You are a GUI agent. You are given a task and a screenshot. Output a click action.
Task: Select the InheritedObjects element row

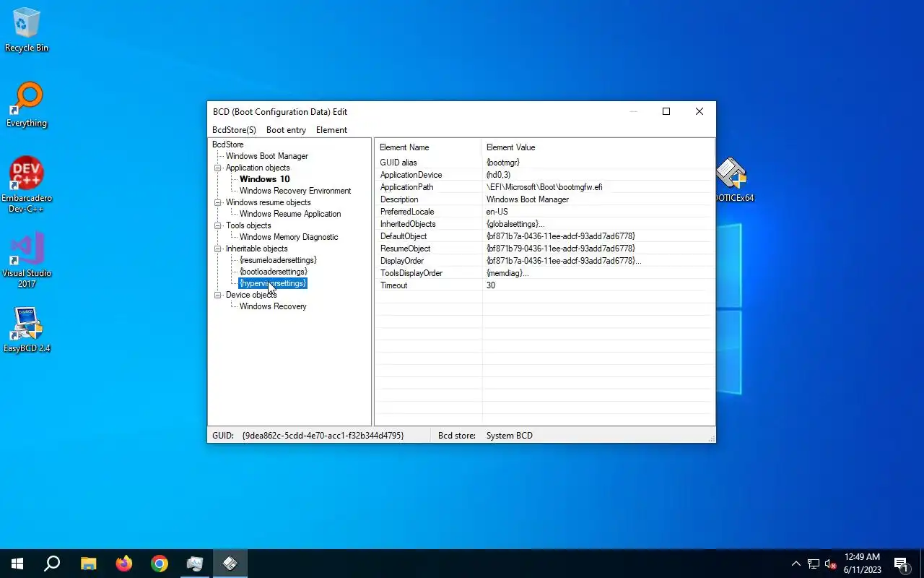click(544, 224)
